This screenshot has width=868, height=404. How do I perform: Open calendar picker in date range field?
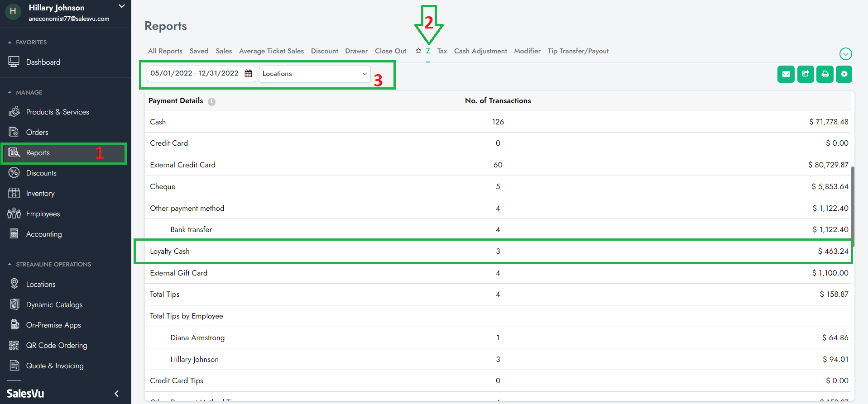coord(248,73)
